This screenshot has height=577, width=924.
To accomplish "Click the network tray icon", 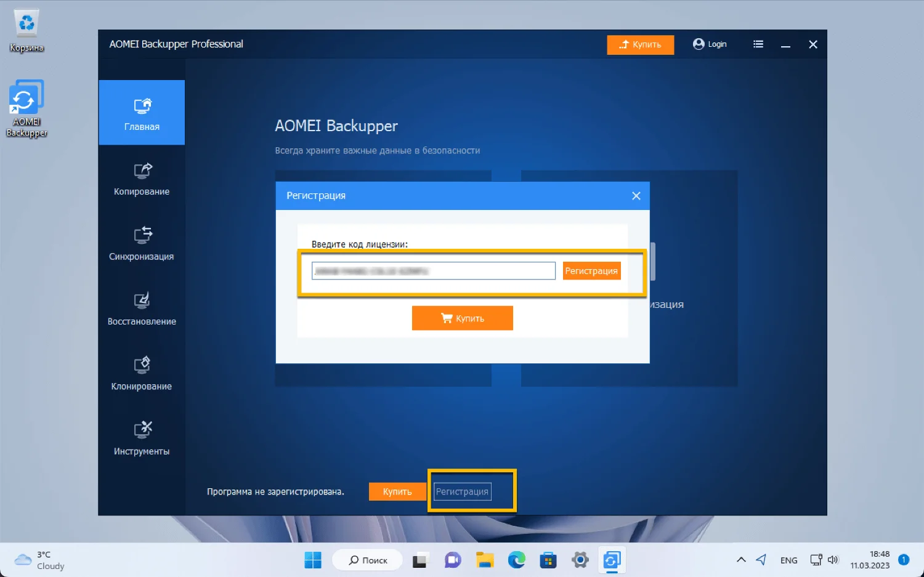I will (x=816, y=560).
